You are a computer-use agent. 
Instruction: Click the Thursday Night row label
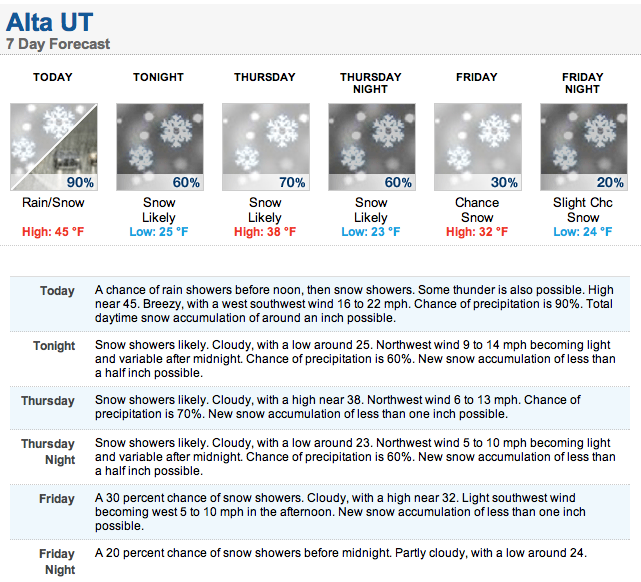(48, 452)
